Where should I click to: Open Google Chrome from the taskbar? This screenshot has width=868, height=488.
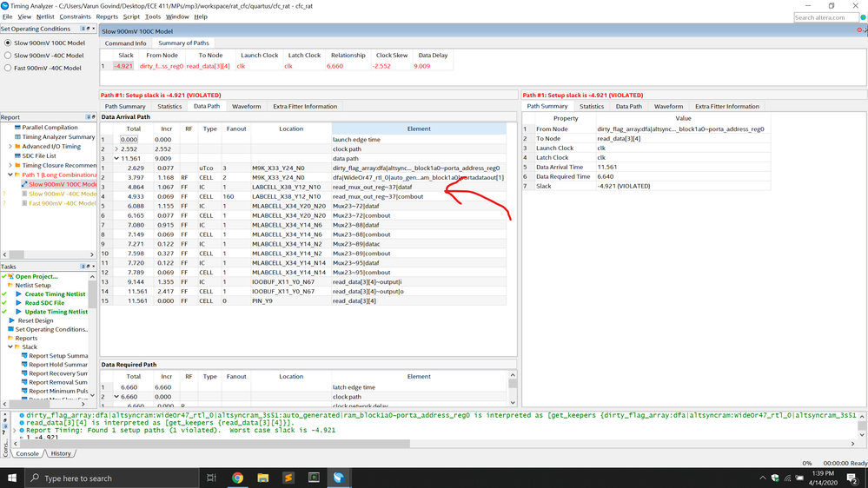pyautogui.click(x=237, y=478)
